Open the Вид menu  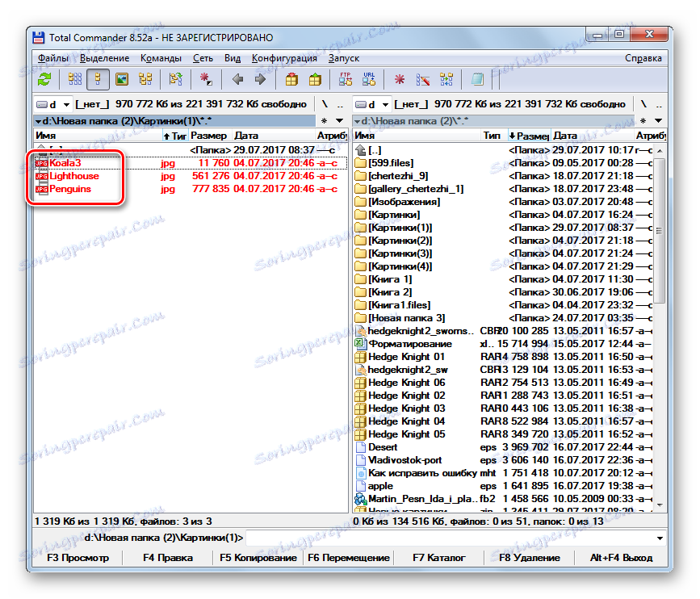click(233, 58)
